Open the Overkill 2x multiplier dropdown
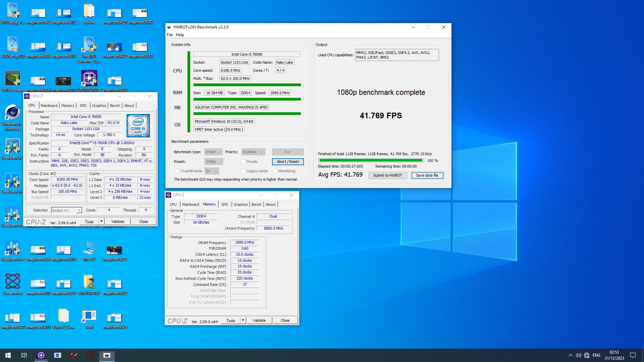 pos(212,171)
